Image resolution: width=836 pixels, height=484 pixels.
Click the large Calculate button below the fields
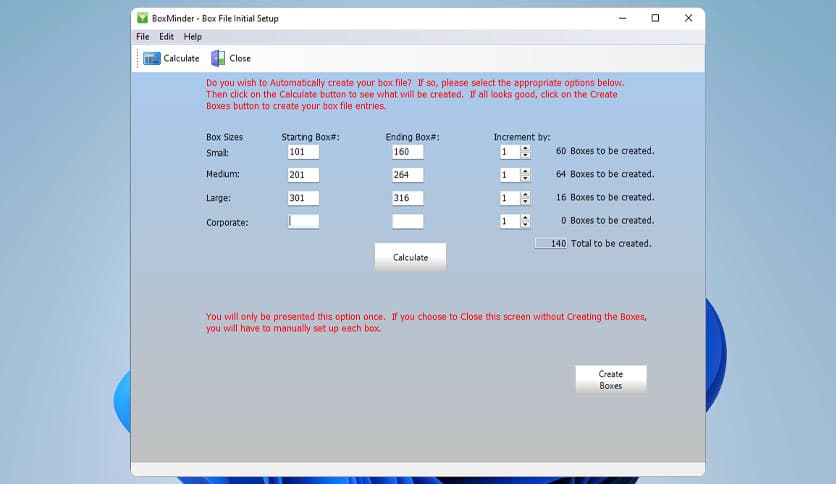tap(410, 257)
